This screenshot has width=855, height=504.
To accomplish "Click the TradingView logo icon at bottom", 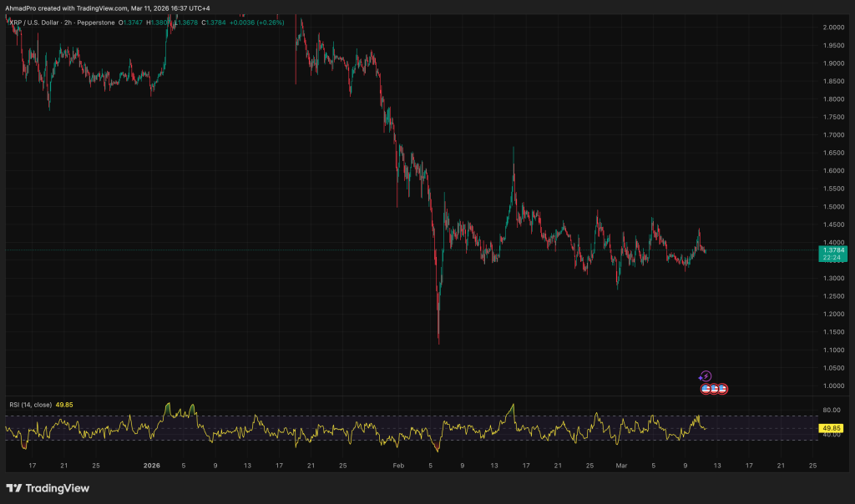I will click(x=13, y=488).
